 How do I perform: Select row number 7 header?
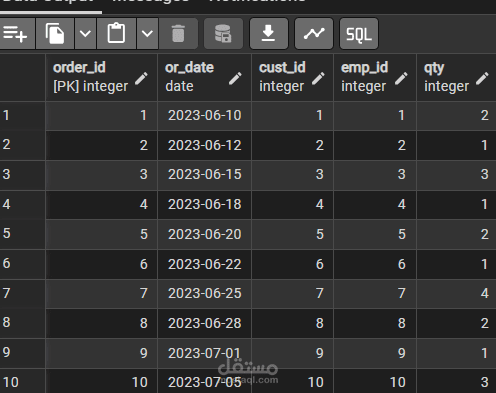[x=22, y=294]
